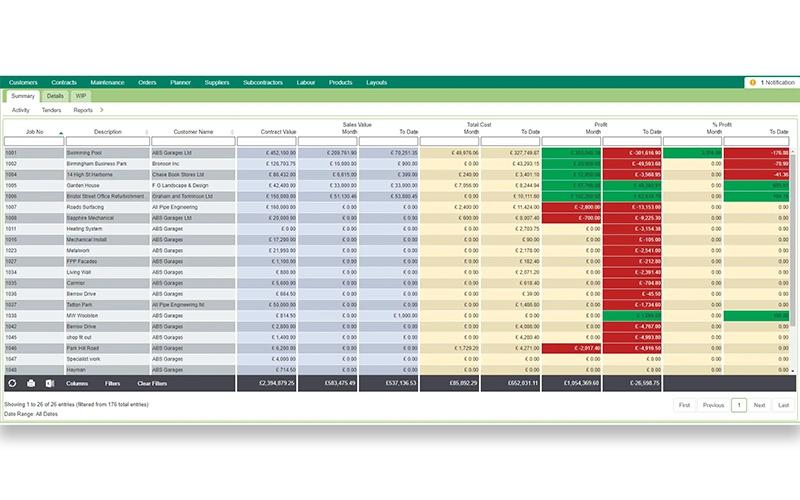Open the notification alert icon
The image size is (800, 500).
click(753, 82)
